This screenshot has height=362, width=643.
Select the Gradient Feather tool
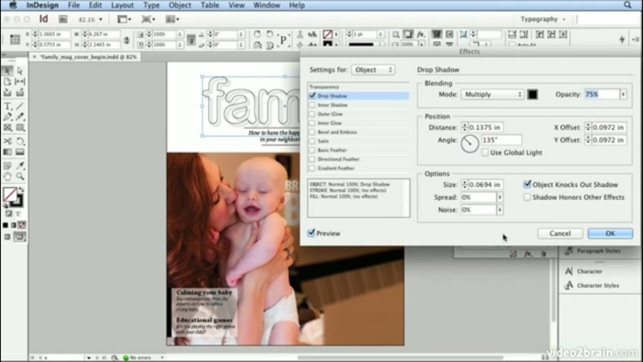[x=20, y=152]
